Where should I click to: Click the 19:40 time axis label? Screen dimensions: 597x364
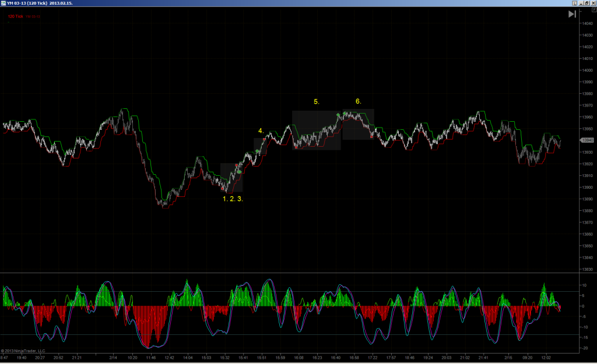[22, 358]
